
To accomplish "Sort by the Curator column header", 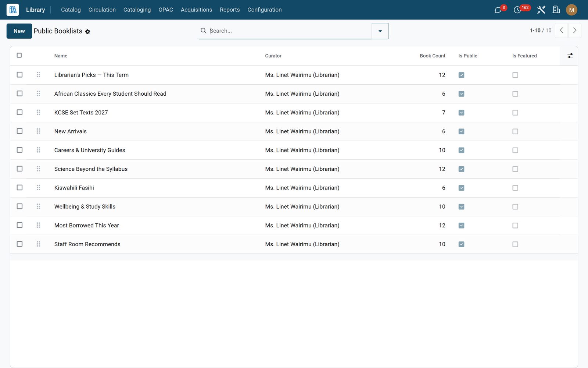I will tap(273, 56).
